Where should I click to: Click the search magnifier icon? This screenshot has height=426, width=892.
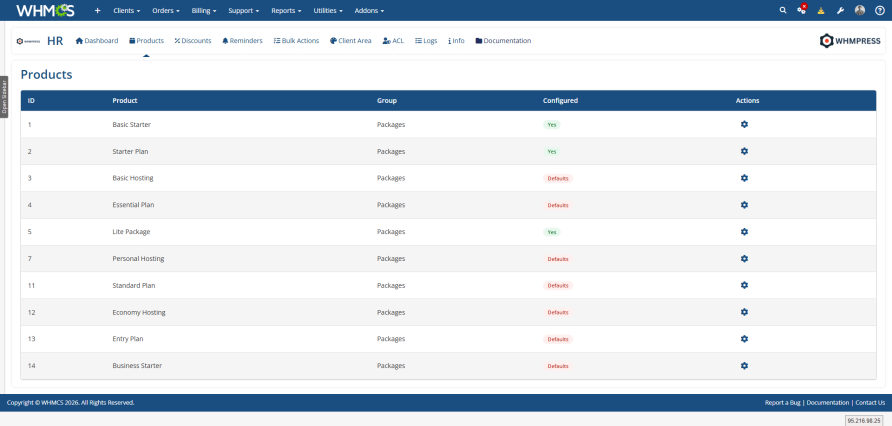click(783, 10)
